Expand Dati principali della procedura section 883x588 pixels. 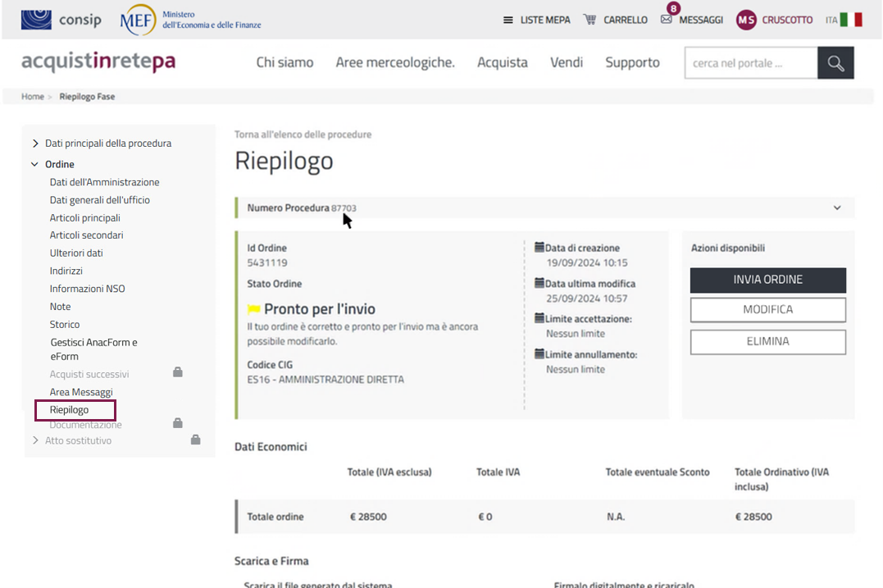35,144
